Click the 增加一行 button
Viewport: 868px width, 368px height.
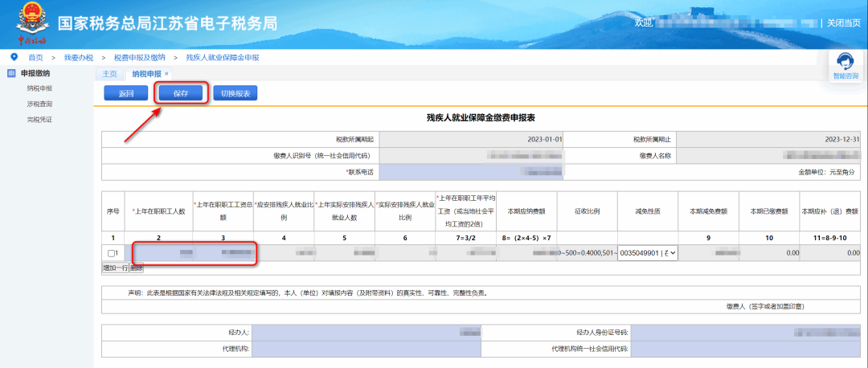(x=115, y=268)
